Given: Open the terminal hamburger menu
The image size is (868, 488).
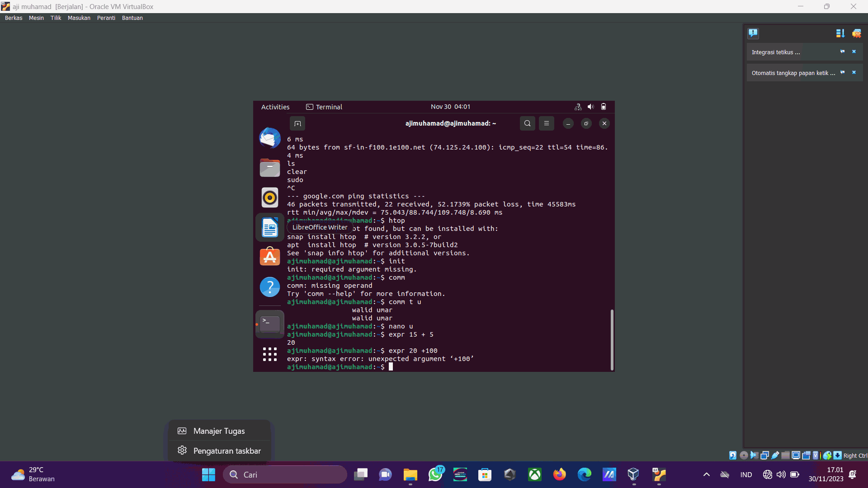Looking at the screenshot, I should coord(546,123).
